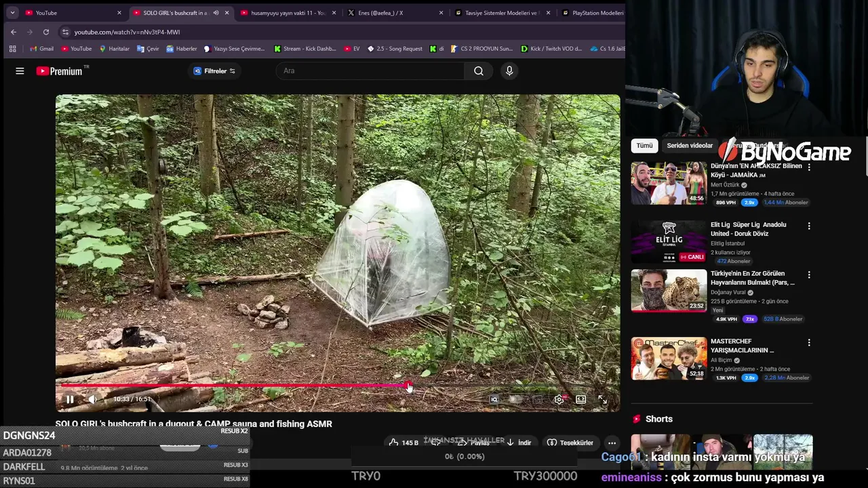Click the address bar URL
868x488 pixels.
[x=127, y=32]
